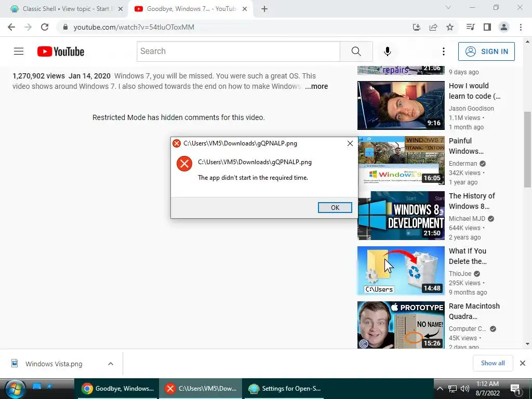The image size is (532, 399).
Task: Open Windows 8 Development video thumbnail
Action: [x=401, y=216]
